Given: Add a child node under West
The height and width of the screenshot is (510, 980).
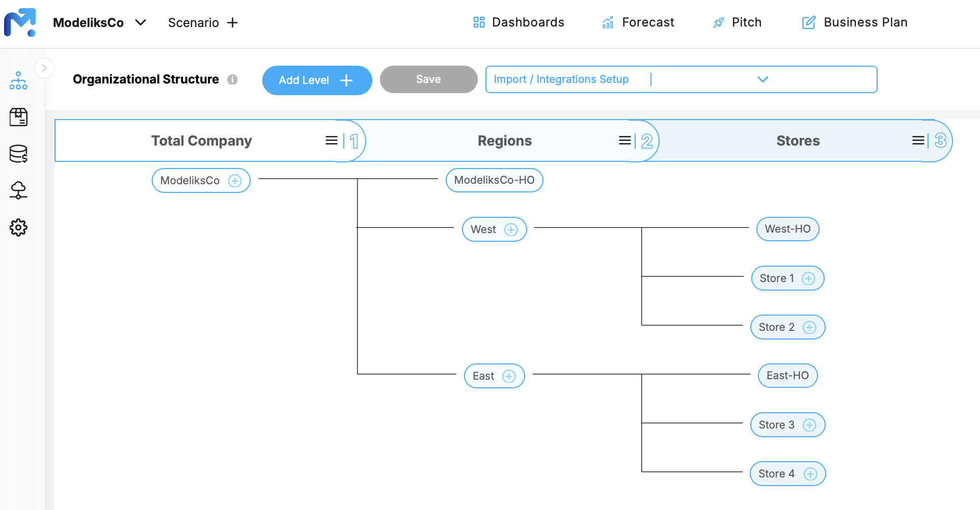Looking at the screenshot, I should coord(511,229).
